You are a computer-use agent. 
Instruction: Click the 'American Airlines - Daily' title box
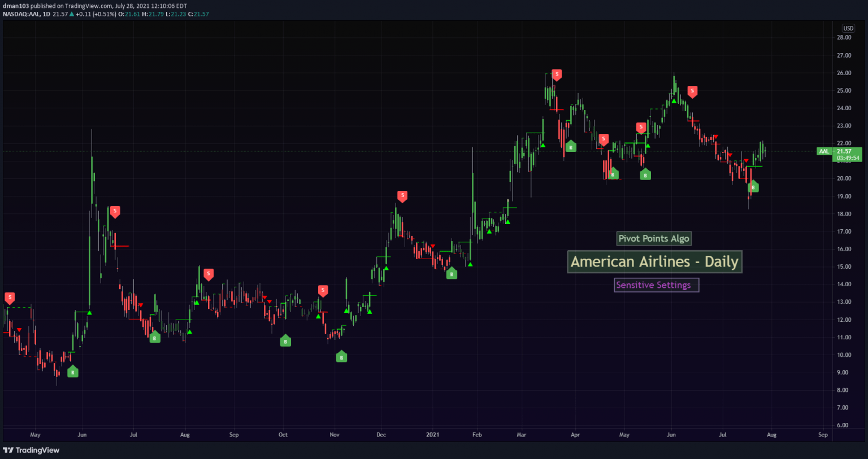(654, 262)
